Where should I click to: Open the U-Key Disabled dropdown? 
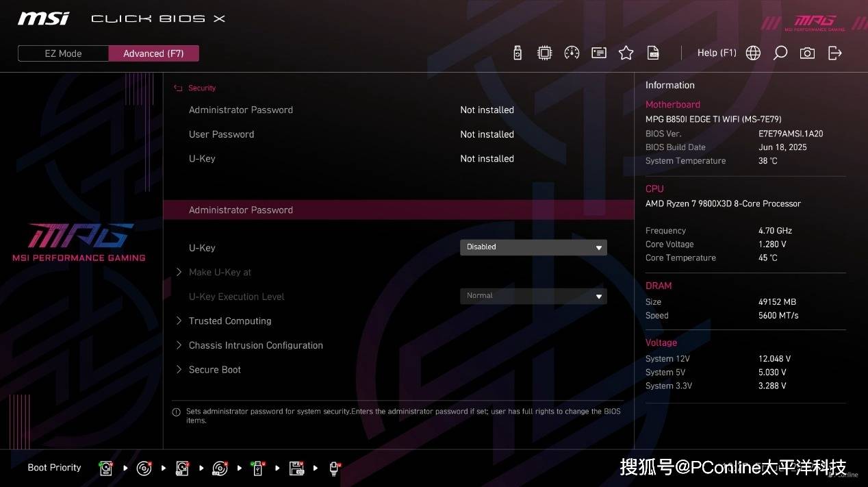pos(533,247)
